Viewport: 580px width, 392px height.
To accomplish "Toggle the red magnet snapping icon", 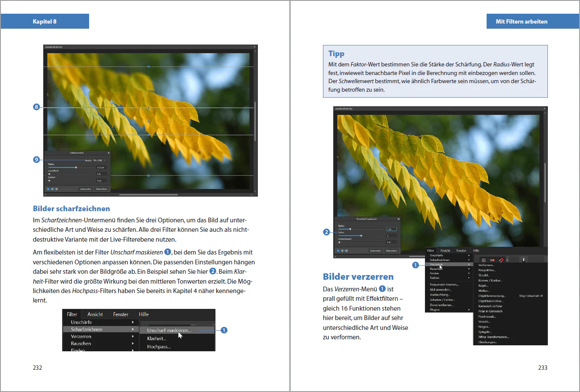I will pos(501,260).
